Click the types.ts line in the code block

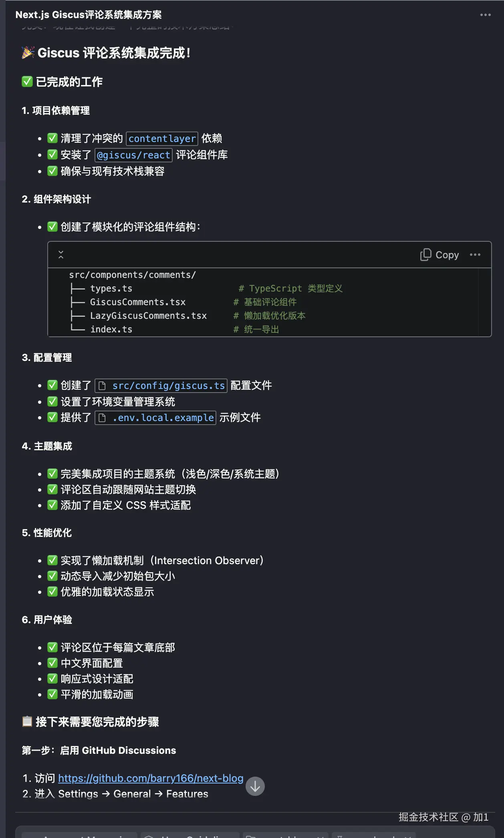pyautogui.click(x=111, y=289)
